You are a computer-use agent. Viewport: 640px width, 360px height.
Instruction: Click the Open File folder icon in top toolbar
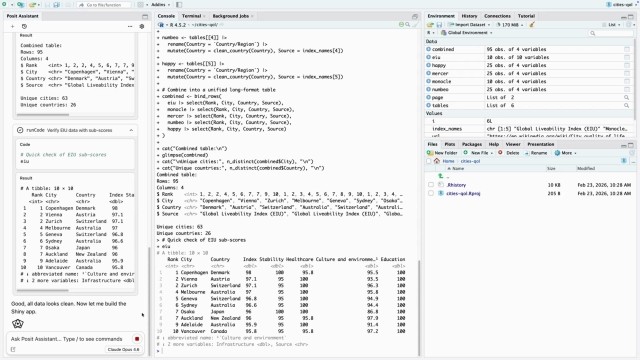(x=32, y=4)
